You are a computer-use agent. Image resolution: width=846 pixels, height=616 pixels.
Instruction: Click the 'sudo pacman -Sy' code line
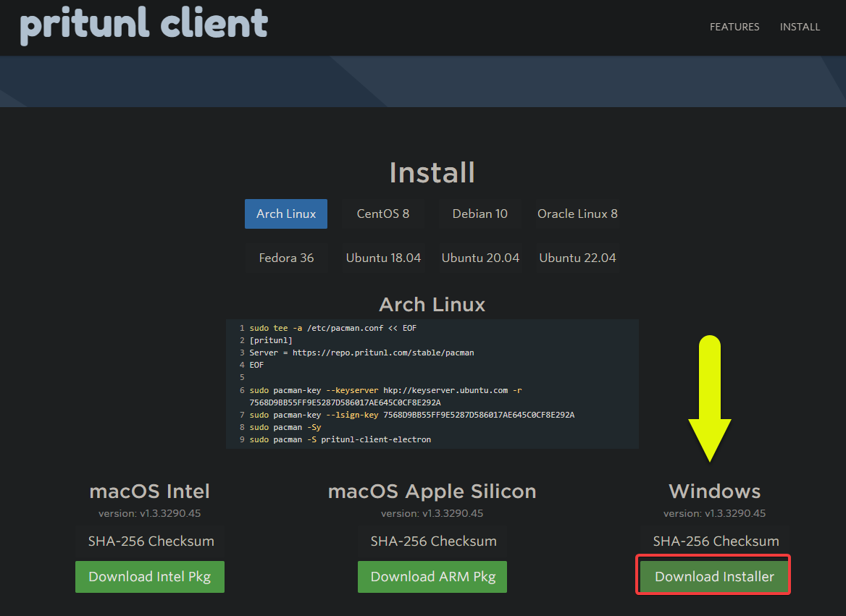point(285,427)
